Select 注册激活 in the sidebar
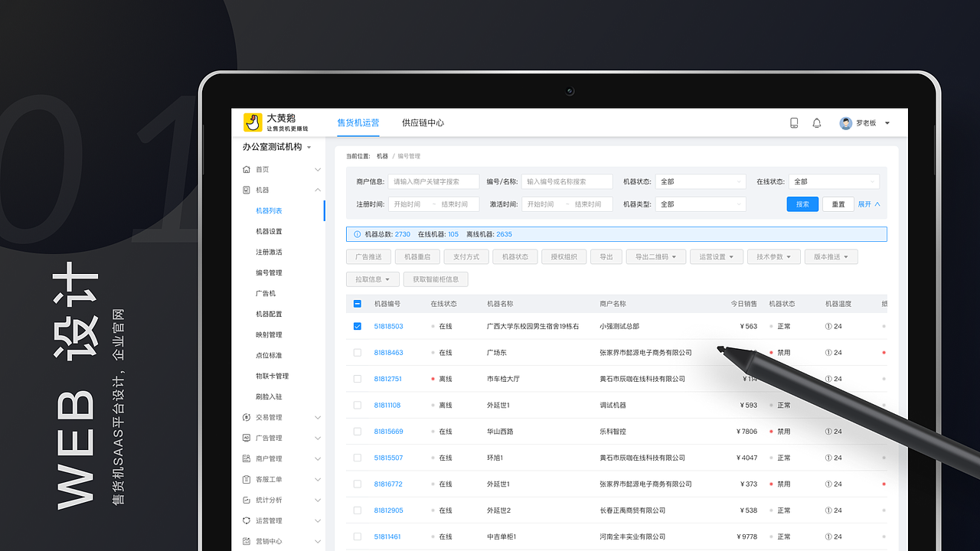 [269, 252]
